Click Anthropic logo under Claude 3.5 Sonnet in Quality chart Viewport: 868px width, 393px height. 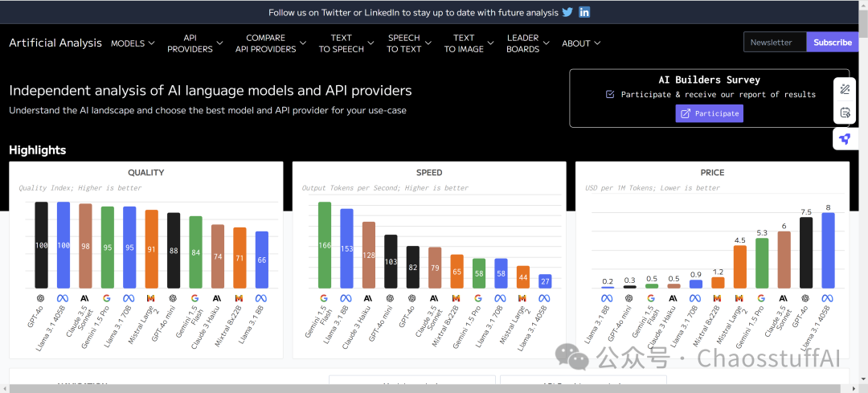(x=85, y=297)
